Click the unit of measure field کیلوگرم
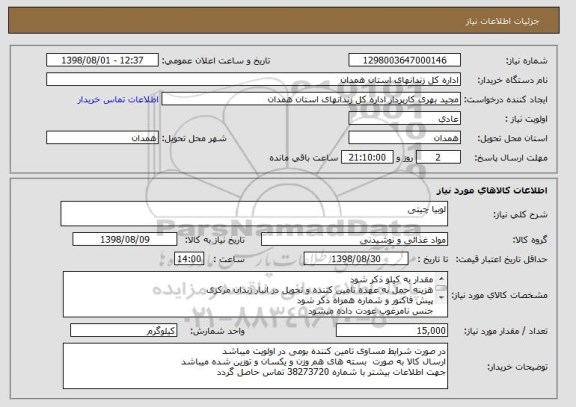The height and width of the screenshot is (407, 576). point(123,331)
